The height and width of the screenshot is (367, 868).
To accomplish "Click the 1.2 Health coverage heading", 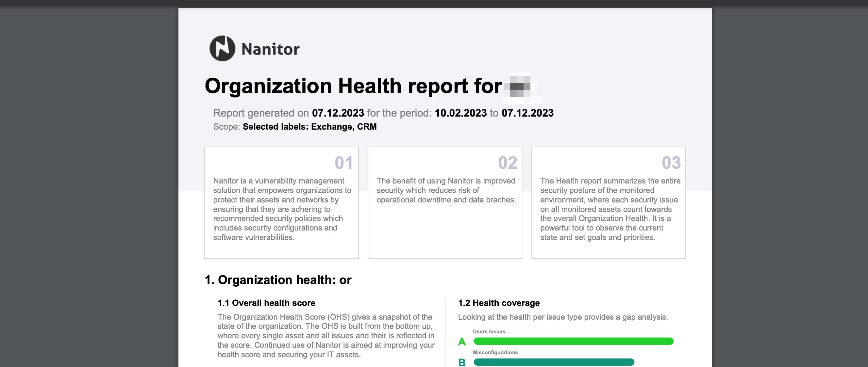I will coord(499,303).
